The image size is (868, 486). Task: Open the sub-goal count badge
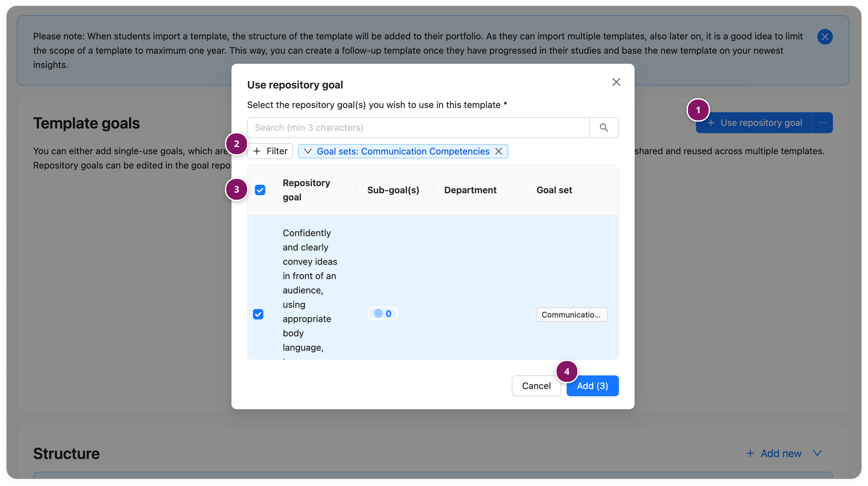click(x=382, y=314)
